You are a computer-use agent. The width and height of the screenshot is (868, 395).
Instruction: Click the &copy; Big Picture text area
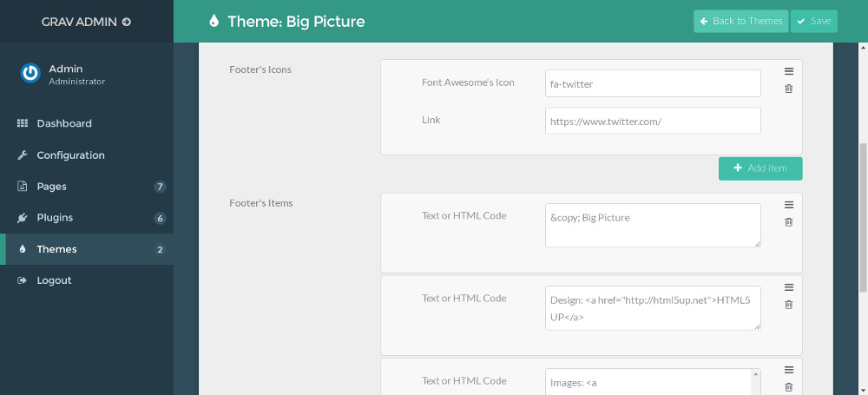tap(653, 225)
